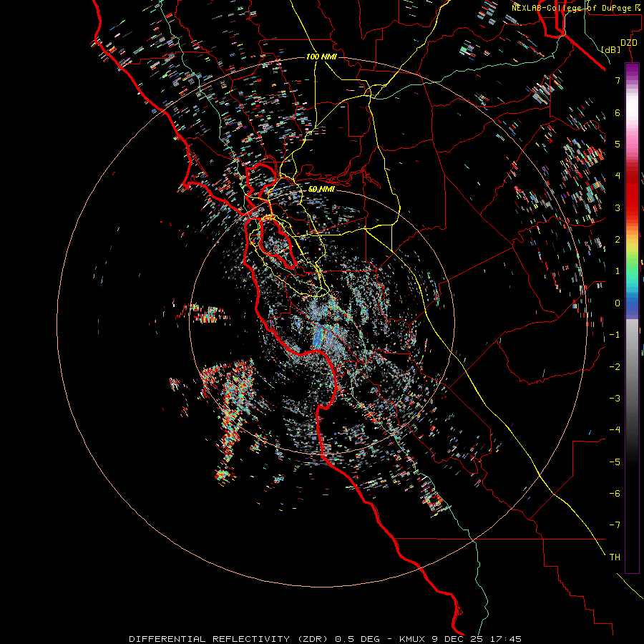Click the '-2' value on the dB scale
The image size is (644, 644).
click(615, 367)
